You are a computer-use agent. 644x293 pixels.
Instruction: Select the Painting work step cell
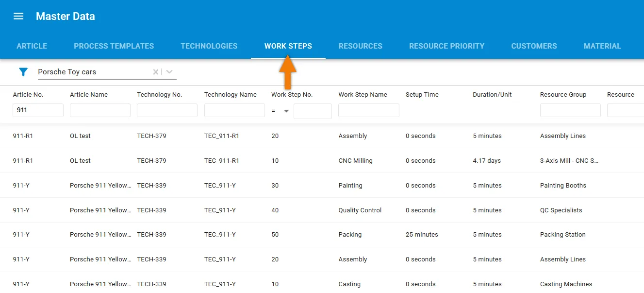[x=350, y=186]
